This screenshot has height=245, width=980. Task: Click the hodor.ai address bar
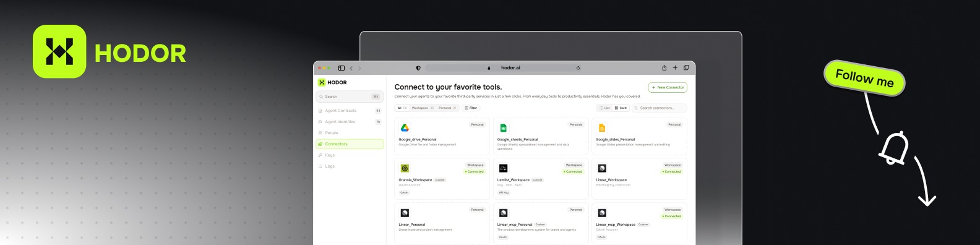point(504,68)
